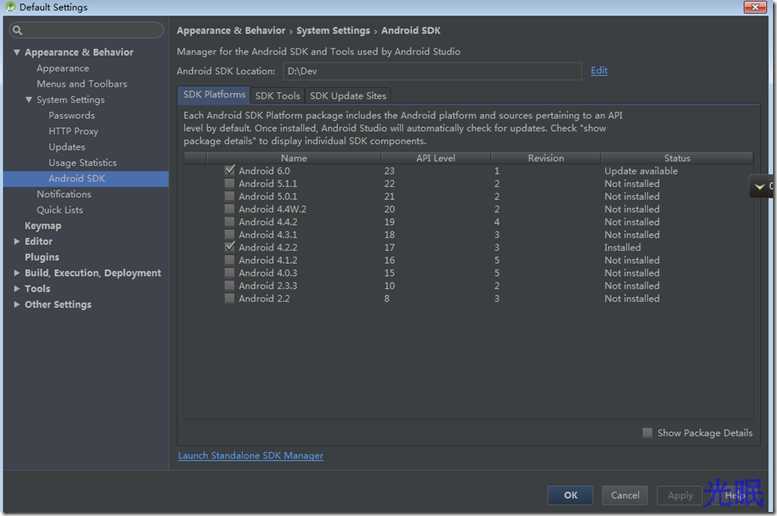Expand the Build, Execution, Deployment node

tap(17, 273)
